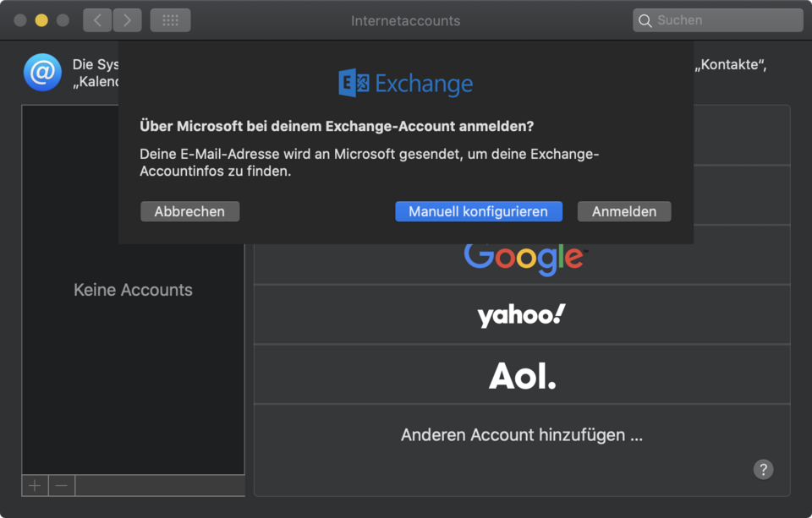Viewport: 812px width, 518px height.
Task: Click the Anmelden button
Action: 624,211
